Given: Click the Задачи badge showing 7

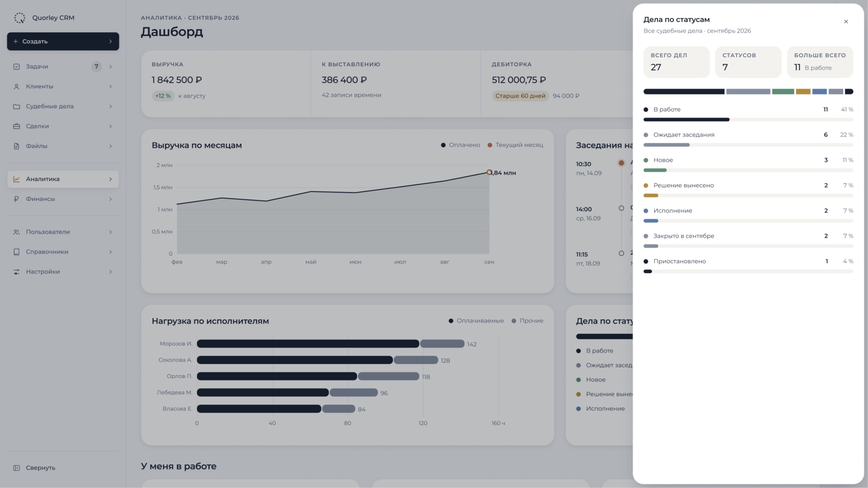Looking at the screenshot, I should (96, 67).
